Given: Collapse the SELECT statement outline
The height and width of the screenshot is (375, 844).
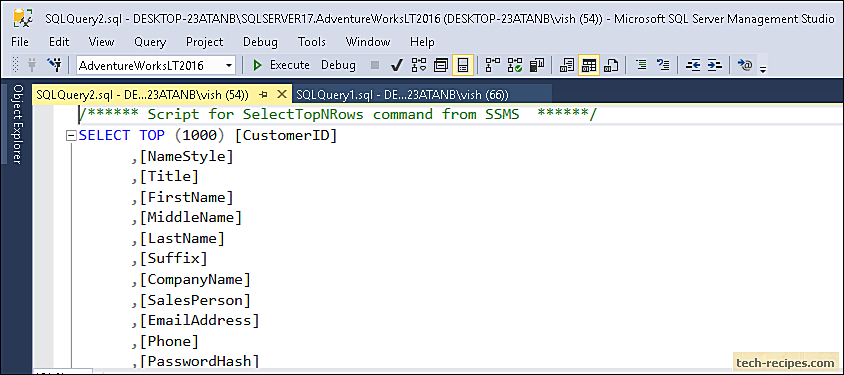Looking at the screenshot, I should [x=71, y=136].
